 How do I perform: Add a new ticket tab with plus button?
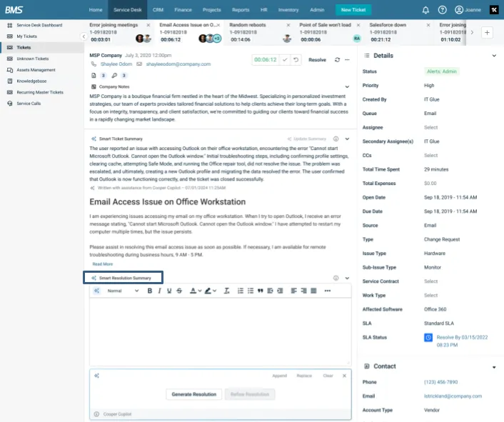(x=487, y=32)
